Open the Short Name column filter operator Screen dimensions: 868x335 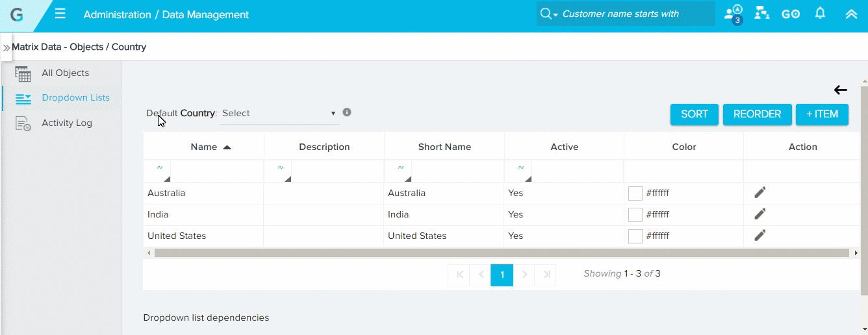tap(400, 171)
